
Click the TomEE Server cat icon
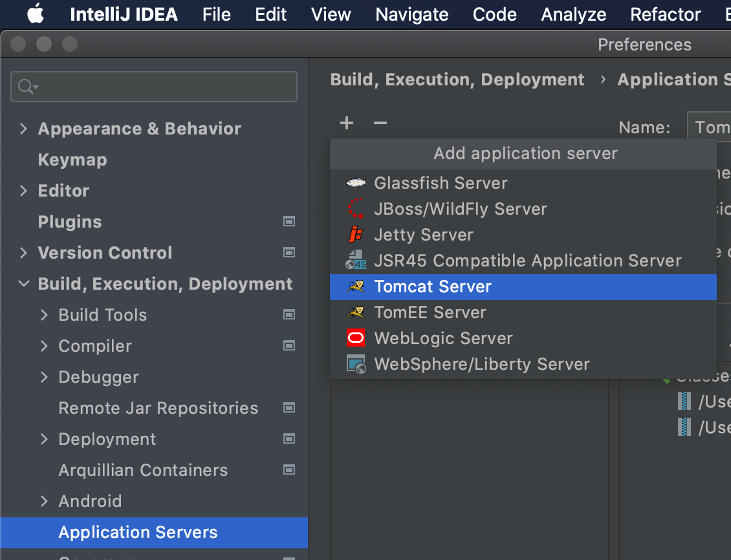point(356,312)
